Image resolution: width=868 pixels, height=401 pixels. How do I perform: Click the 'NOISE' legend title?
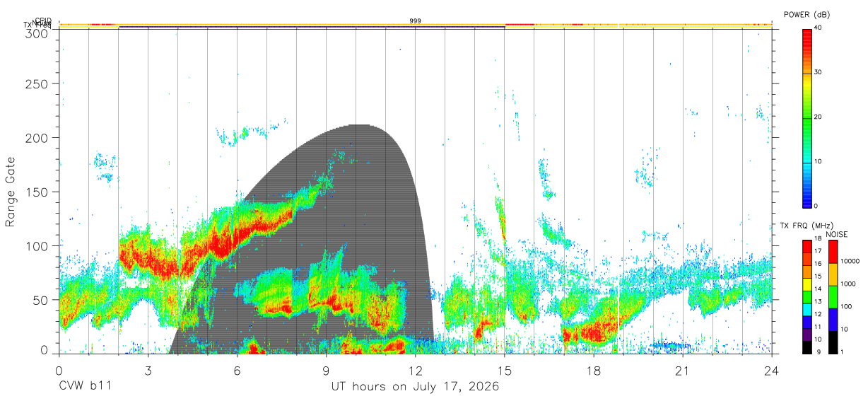coord(836,234)
